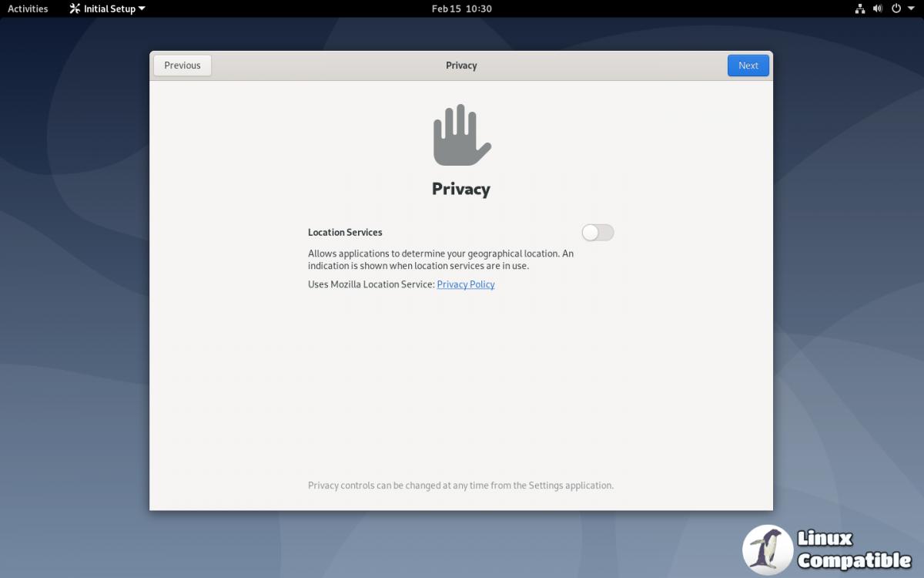Click the volume speaker icon
Screen dimensions: 924x578
878,8
